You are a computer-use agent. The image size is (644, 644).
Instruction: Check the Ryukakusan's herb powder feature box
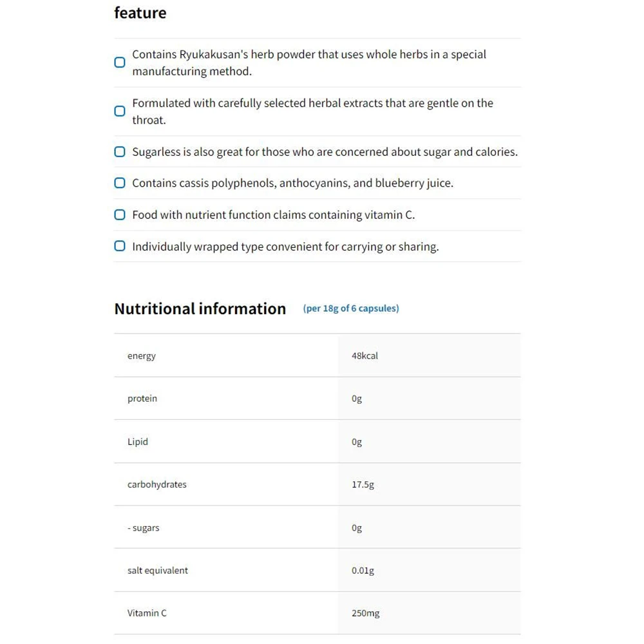(x=120, y=62)
